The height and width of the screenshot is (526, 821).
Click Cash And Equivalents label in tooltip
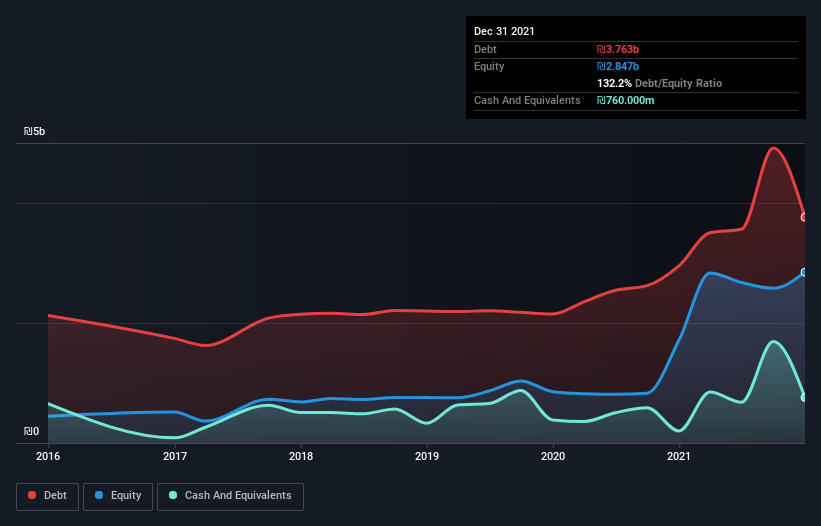527,100
